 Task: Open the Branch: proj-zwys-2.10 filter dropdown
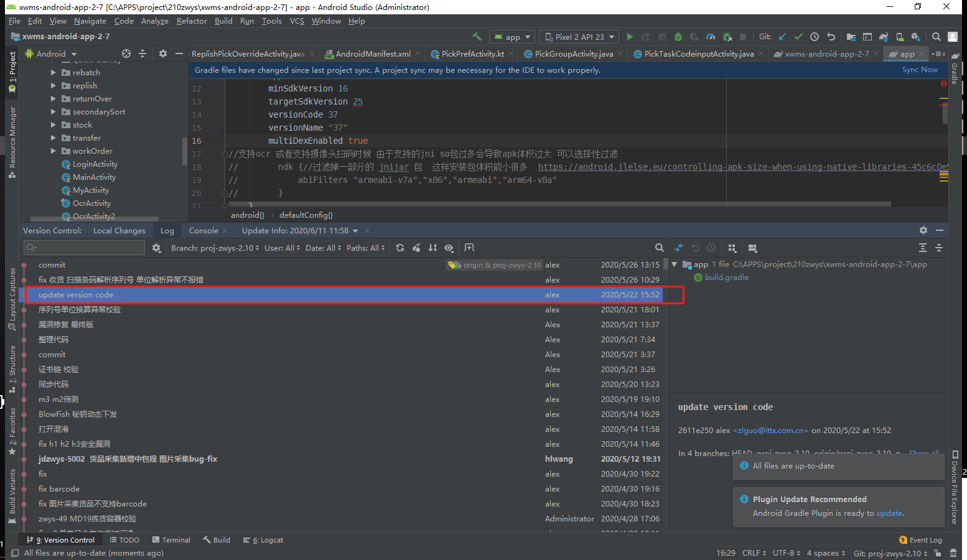point(214,247)
